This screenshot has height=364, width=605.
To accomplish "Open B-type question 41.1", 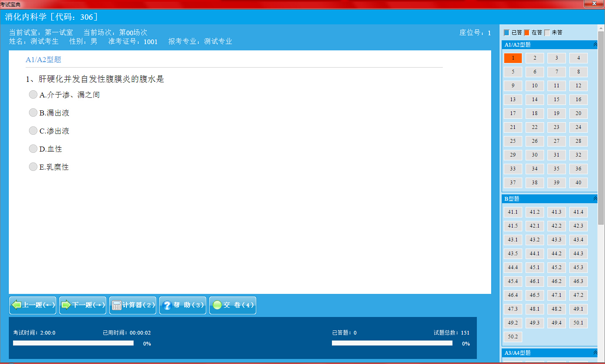I will pos(513,212).
